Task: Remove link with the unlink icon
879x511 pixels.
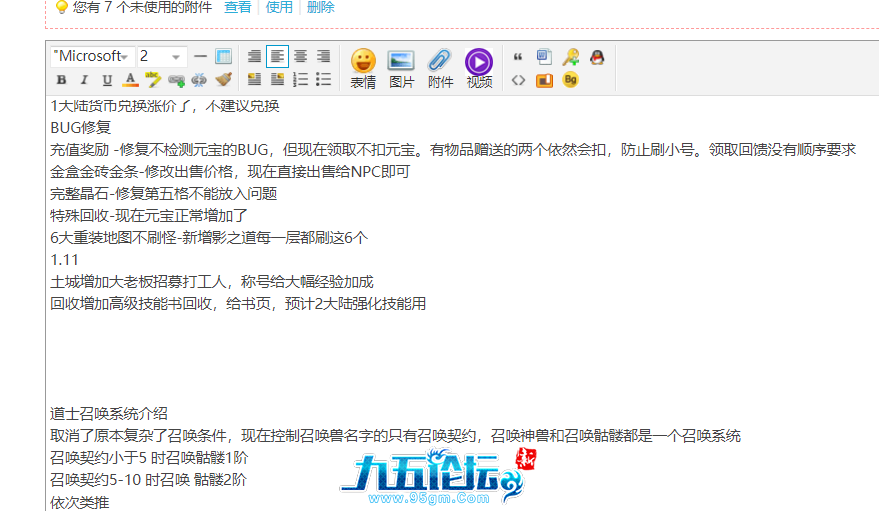Action: click(x=199, y=80)
